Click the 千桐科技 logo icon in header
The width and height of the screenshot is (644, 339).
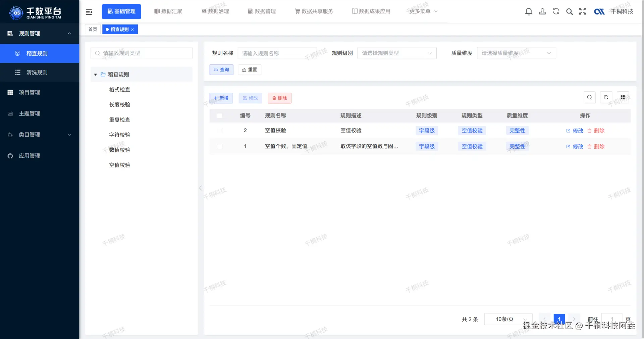[x=599, y=12]
